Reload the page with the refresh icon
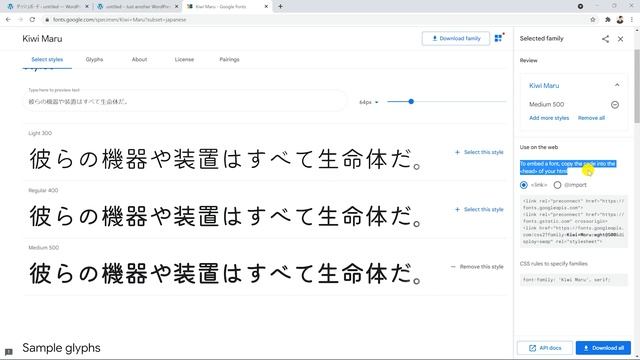This screenshot has width=640, height=360. 32,20
